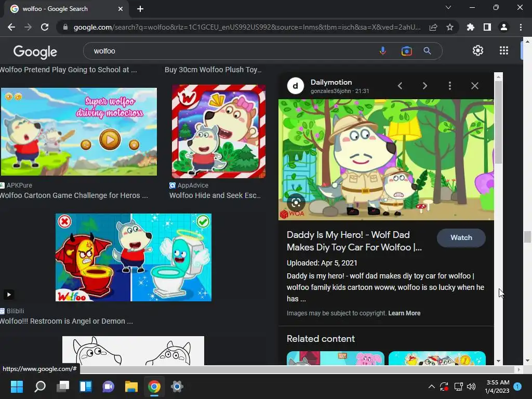This screenshot has height=399, width=532.
Task: Click the page vertical scrollbar thumb
Action: click(x=527, y=237)
